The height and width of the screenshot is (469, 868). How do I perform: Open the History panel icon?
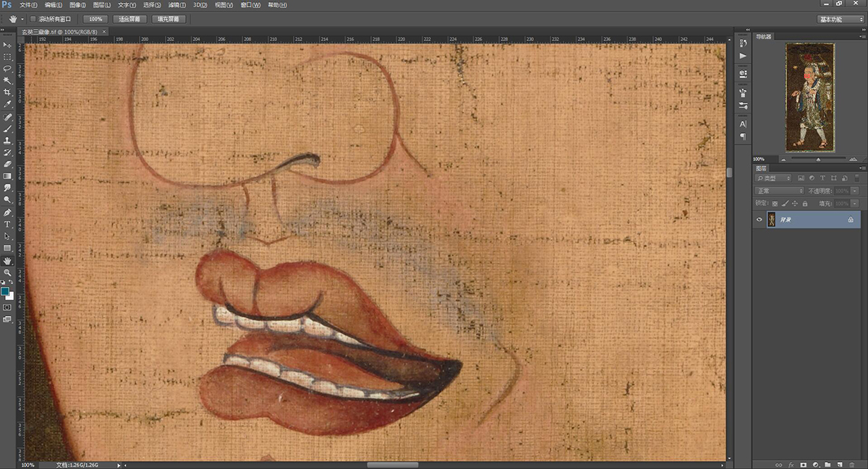(x=743, y=43)
